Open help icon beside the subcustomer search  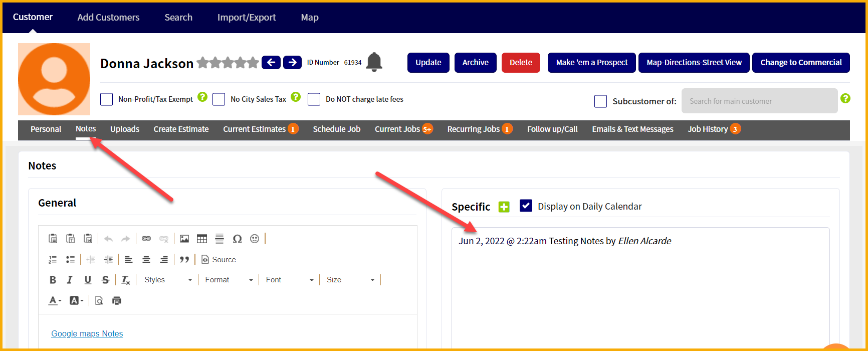845,98
